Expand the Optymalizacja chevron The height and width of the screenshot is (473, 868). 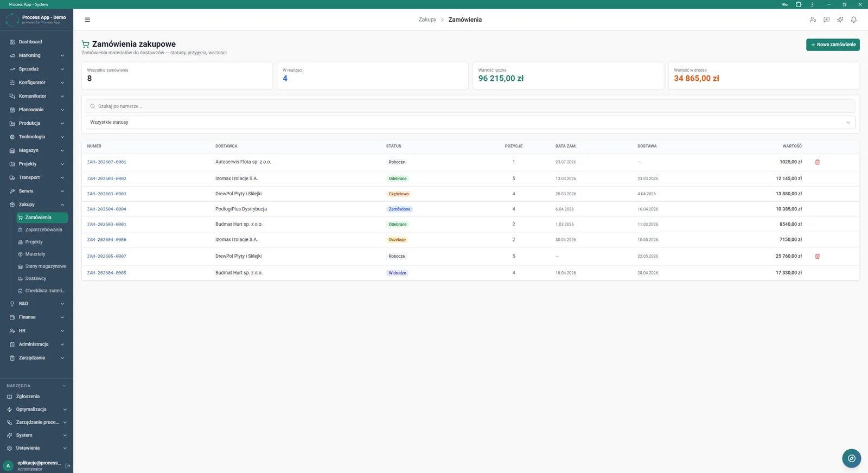(x=65, y=410)
